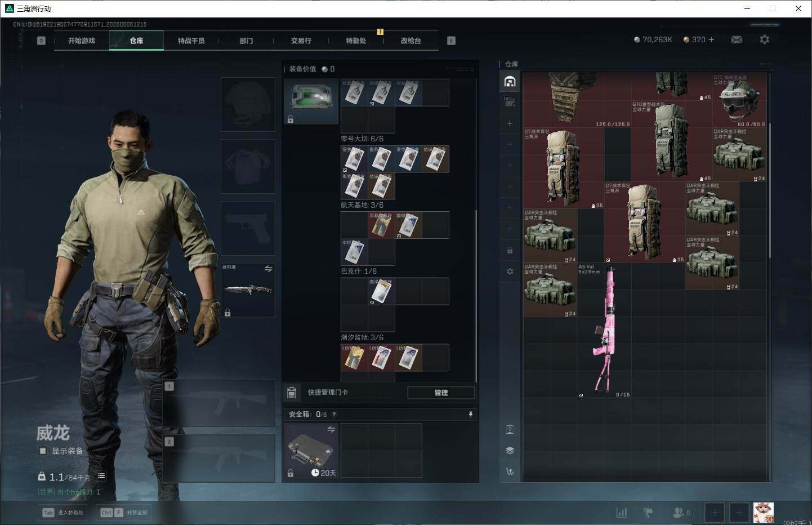Click the 航天基地: 3/6 label
The image size is (812, 525).
(x=362, y=205)
